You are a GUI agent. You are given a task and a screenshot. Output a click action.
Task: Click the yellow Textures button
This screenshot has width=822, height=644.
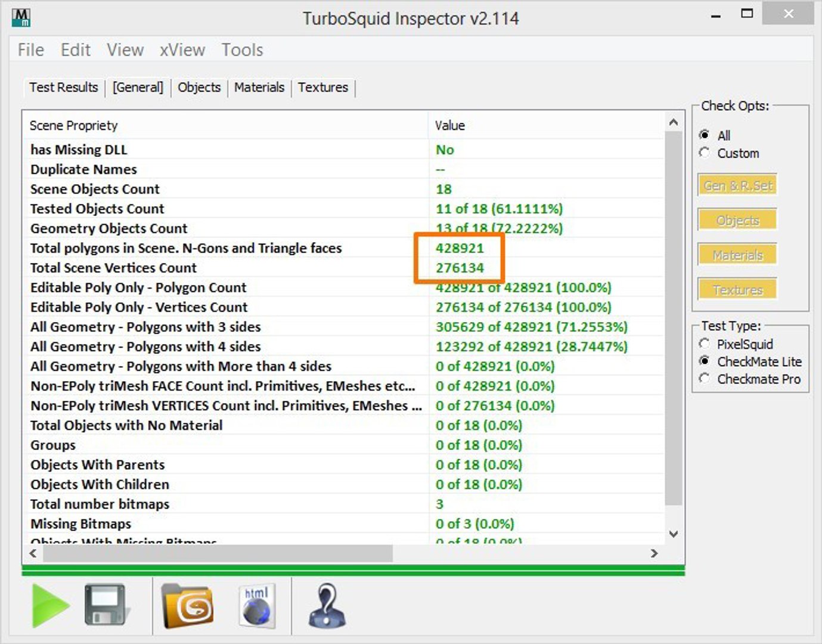[x=737, y=290]
